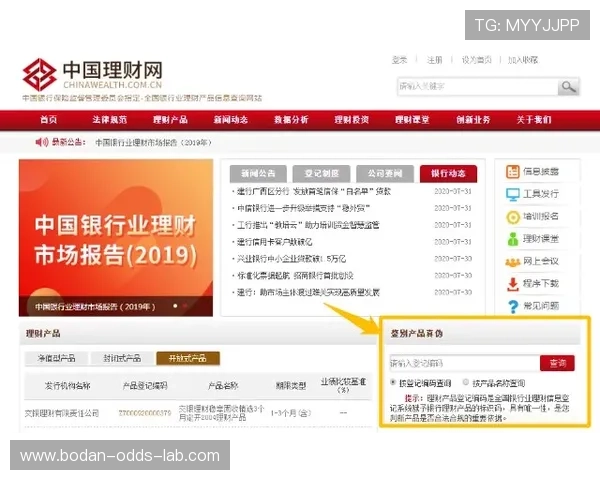Click the red 查询 button

pos(557,363)
